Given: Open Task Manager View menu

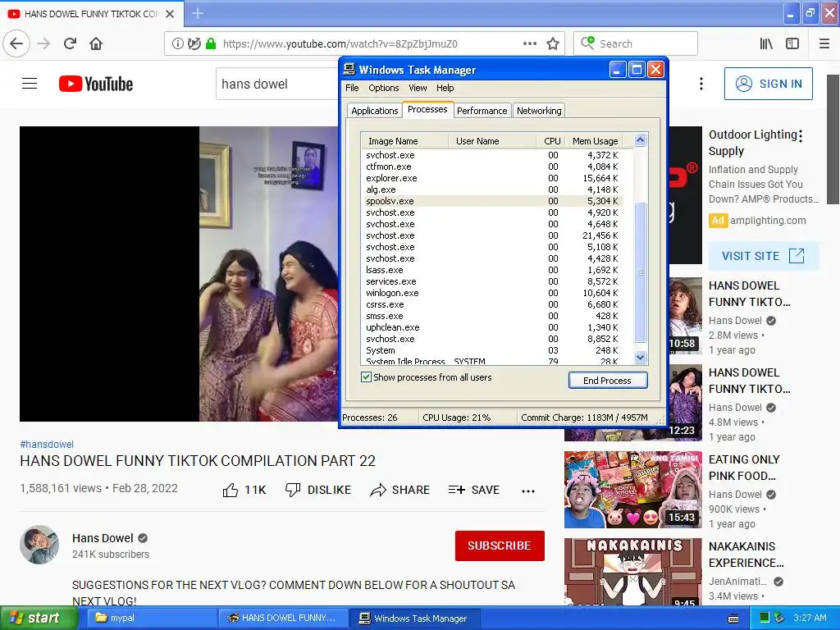Looking at the screenshot, I should pos(418,88).
